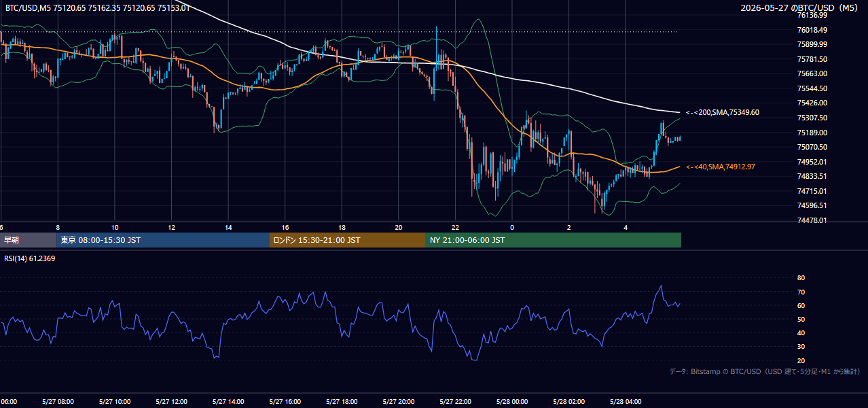Click the chart hour label 18 under the candles
This screenshot has width=868, height=408.
pyautogui.click(x=342, y=227)
